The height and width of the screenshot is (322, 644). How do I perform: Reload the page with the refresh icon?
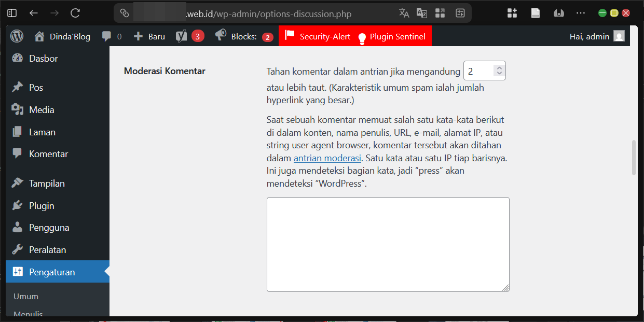pyautogui.click(x=74, y=12)
